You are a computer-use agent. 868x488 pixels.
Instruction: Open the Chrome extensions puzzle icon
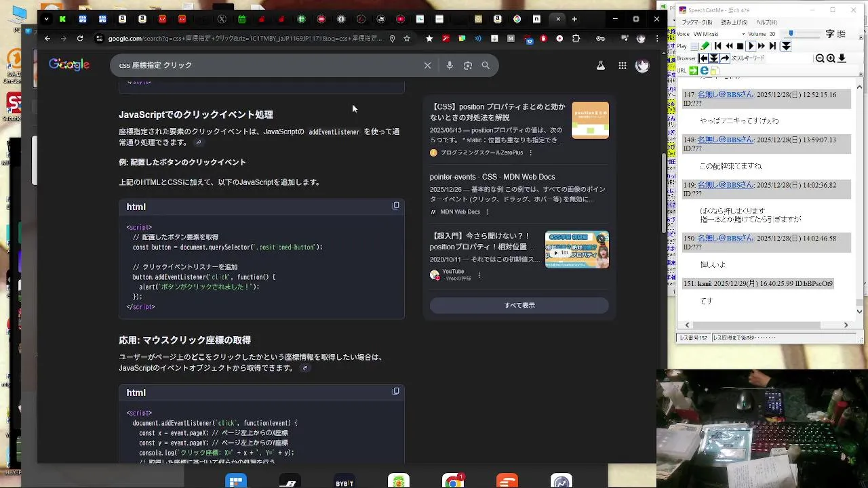tap(576, 39)
